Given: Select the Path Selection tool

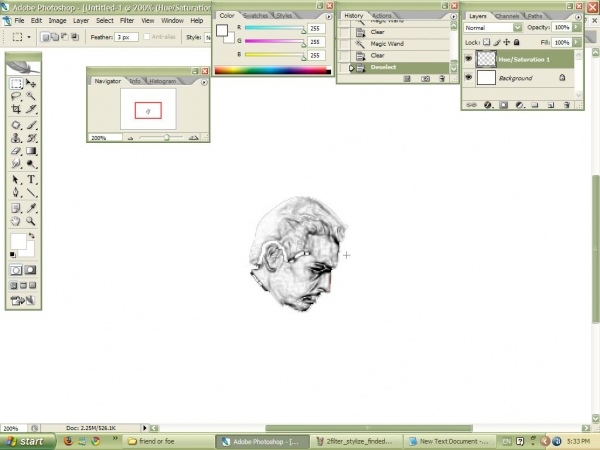Looking at the screenshot, I should pyautogui.click(x=16, y=179).
